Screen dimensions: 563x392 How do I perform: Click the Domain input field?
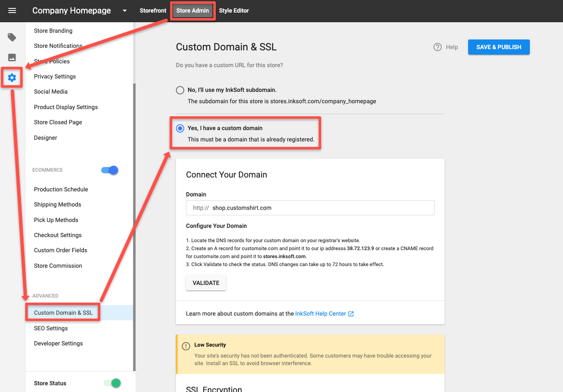310,208
